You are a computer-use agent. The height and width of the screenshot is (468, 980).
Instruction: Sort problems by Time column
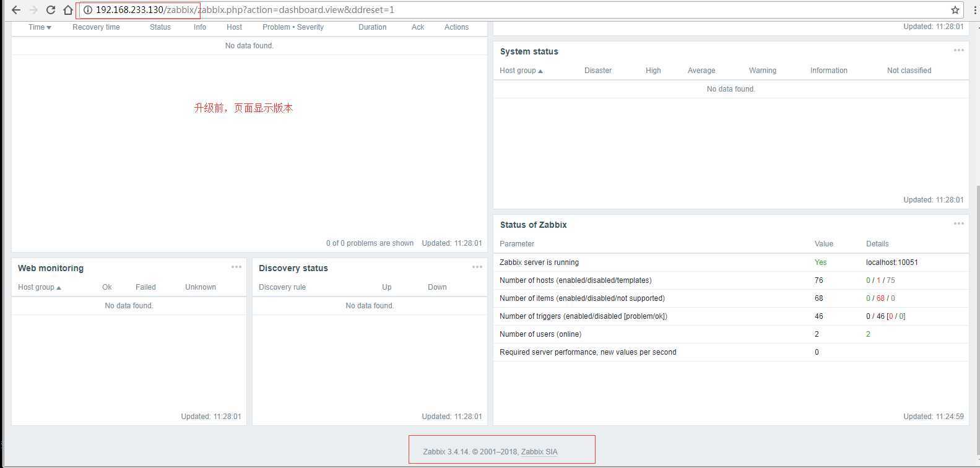point(40,27)
